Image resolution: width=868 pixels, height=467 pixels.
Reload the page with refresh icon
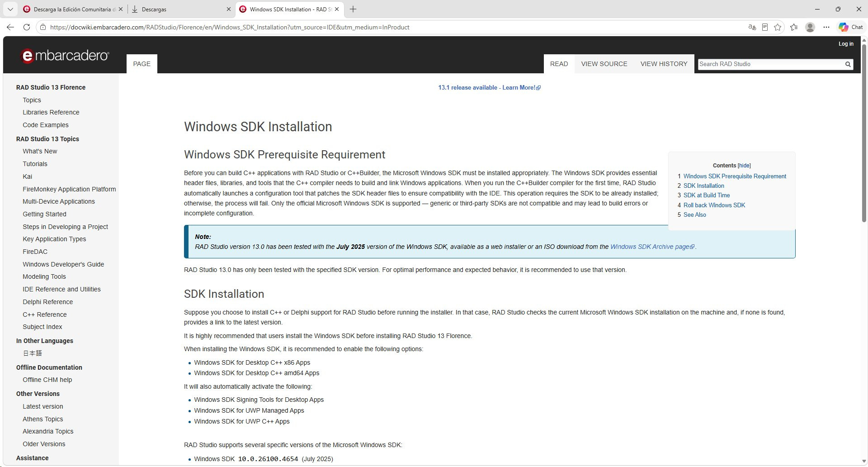coord(27,27)
